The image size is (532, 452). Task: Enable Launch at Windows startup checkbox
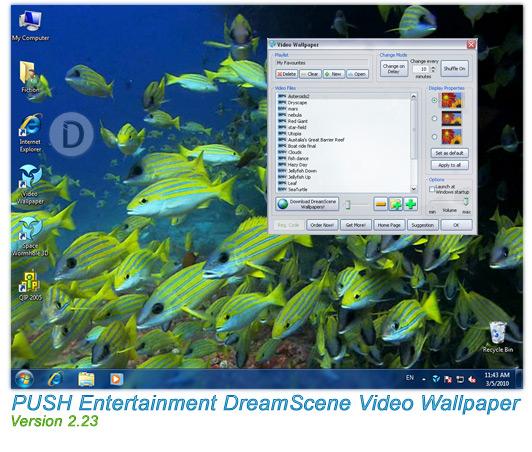click(x=432, y=189)
